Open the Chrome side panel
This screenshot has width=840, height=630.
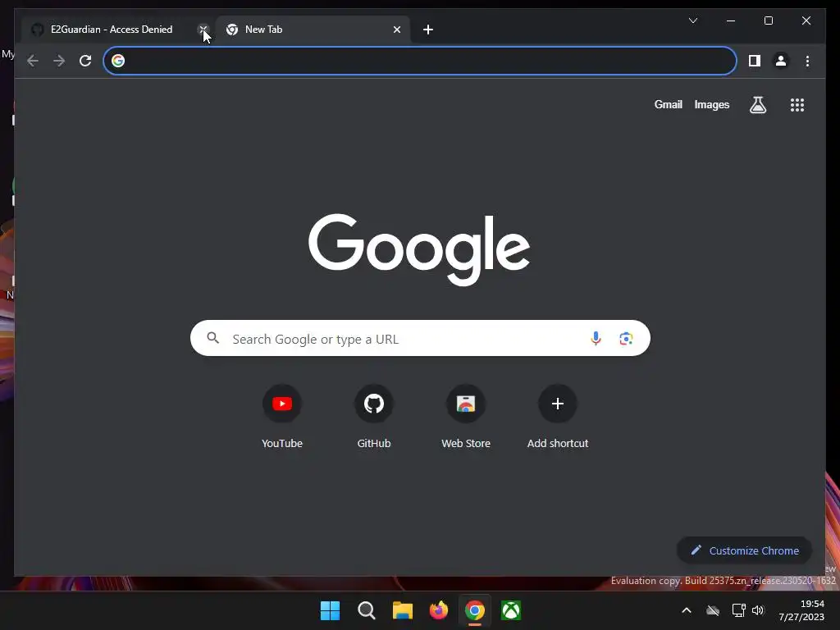point(755,61)
